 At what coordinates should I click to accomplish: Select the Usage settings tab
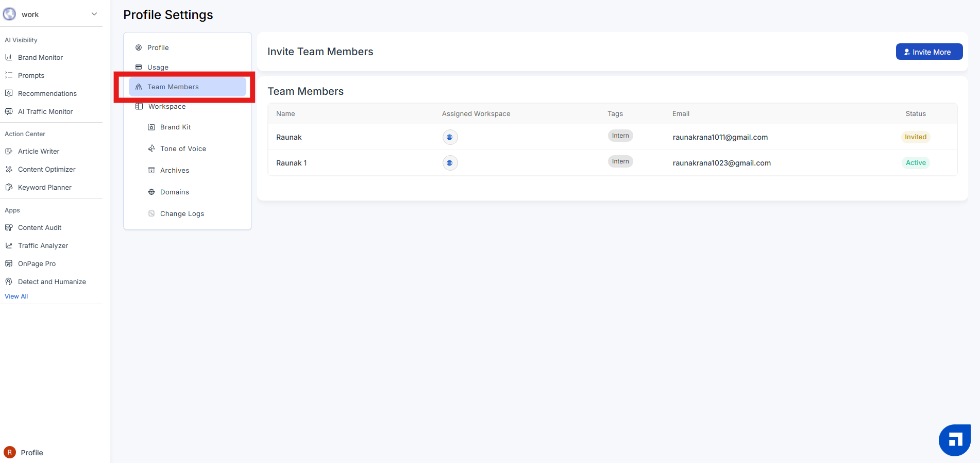pyautogui.click(x=158, y=68)
